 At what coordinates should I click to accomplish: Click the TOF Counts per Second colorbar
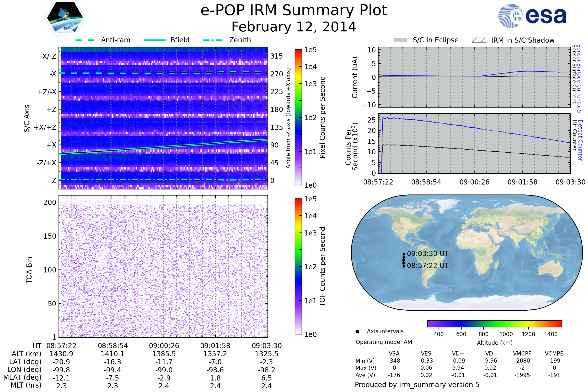(x=298, y=266)
